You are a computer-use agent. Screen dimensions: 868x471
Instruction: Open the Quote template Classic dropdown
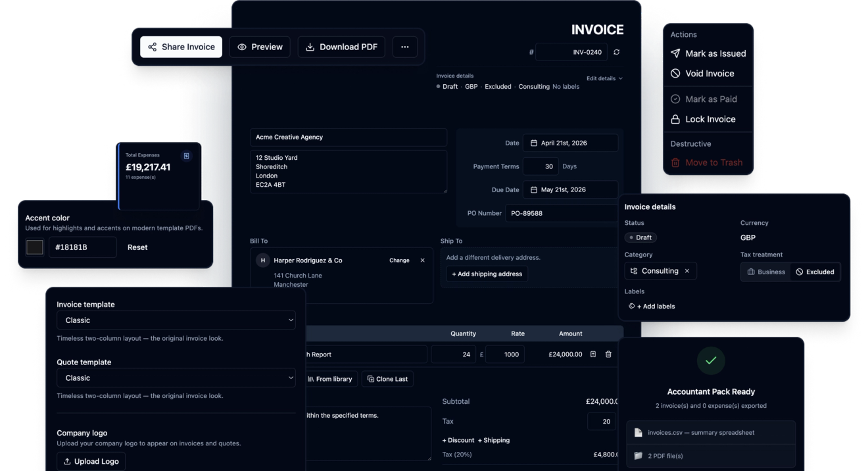[176, 378]
